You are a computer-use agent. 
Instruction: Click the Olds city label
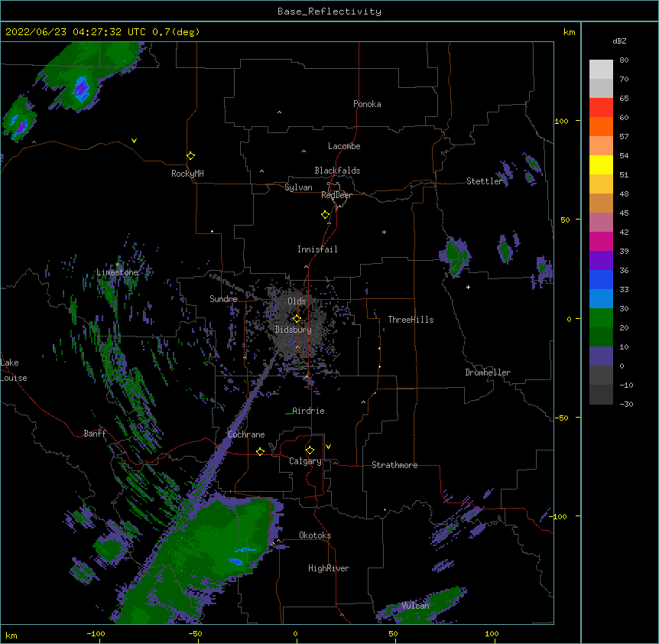[x=297, y=301]
